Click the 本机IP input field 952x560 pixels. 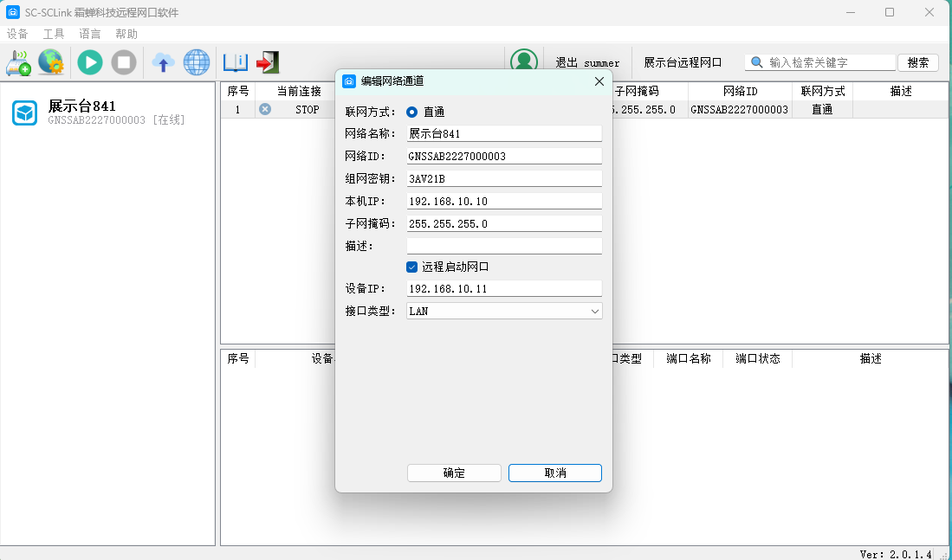[x=504, y=201]
